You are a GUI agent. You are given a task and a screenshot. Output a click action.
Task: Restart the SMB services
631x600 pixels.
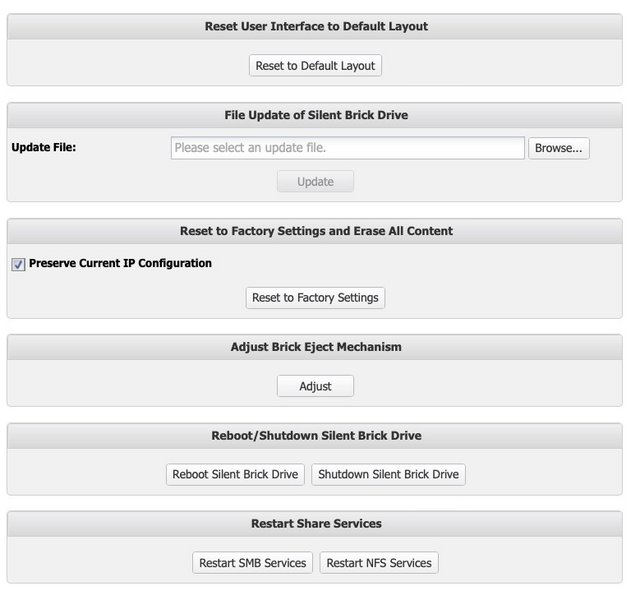tap(252, 563)
